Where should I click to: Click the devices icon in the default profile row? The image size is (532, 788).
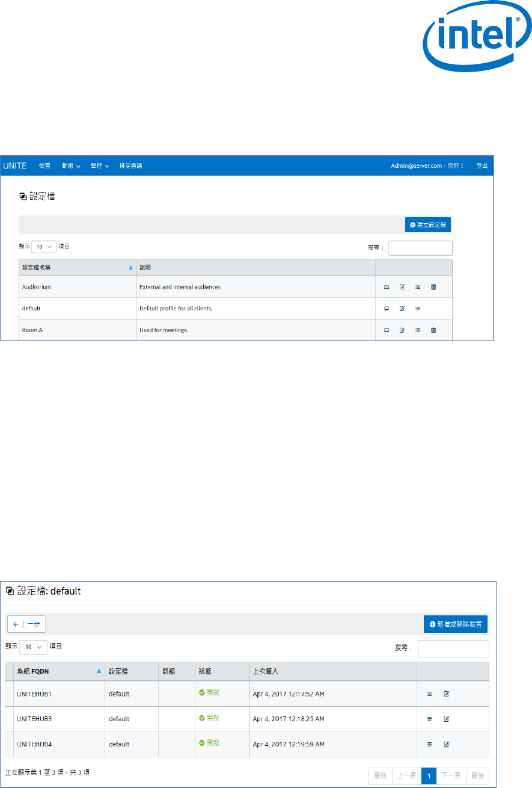[387, 308]
